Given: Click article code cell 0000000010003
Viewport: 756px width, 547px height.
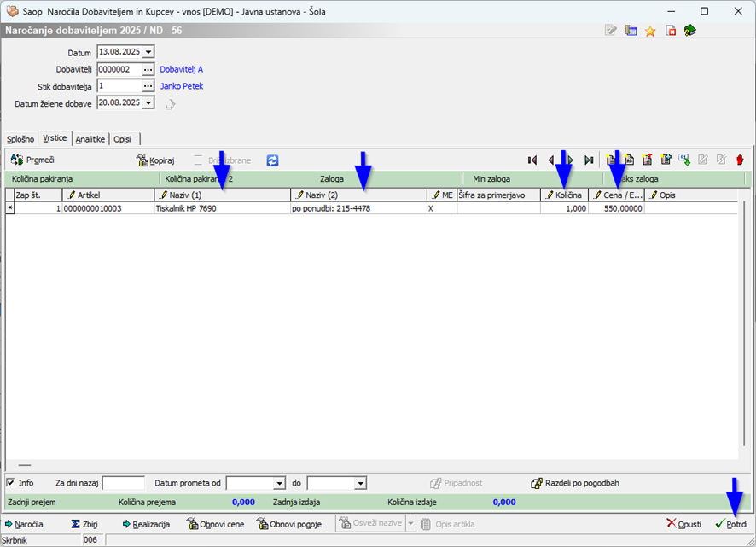Looking at the screenshot, I should coord(108,208).
